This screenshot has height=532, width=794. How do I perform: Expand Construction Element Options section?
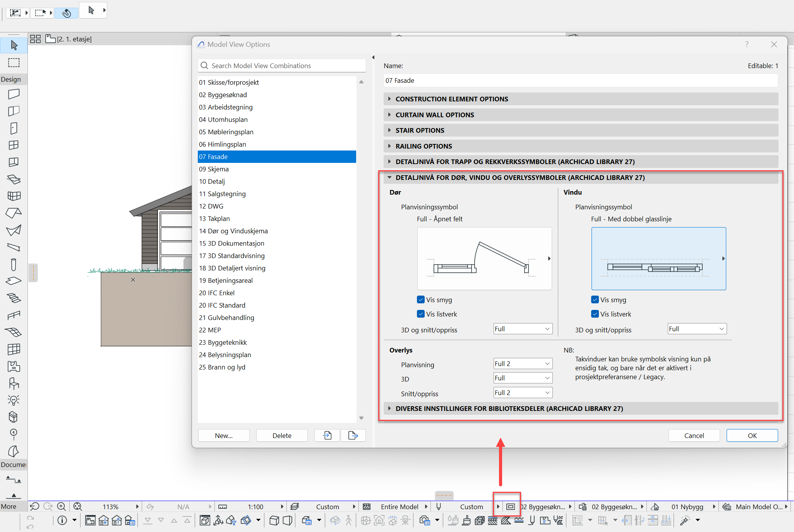(x=451, y=99)
